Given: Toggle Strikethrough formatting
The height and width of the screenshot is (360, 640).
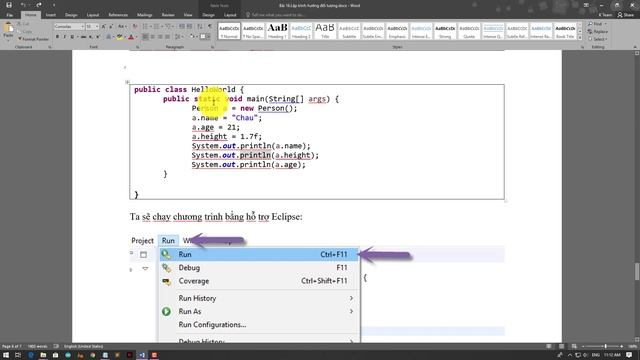Looking at the screenshot, I should coord(83,37).
